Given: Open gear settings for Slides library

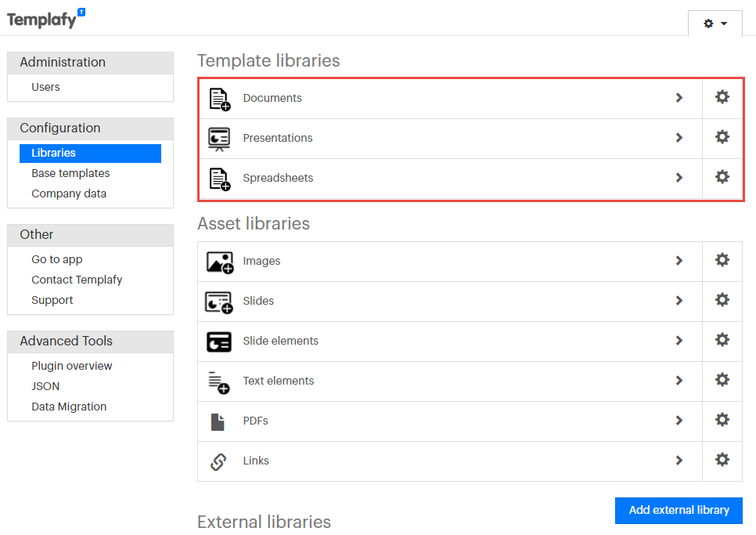Looking at the screenshot, I should tap(722, 300).
